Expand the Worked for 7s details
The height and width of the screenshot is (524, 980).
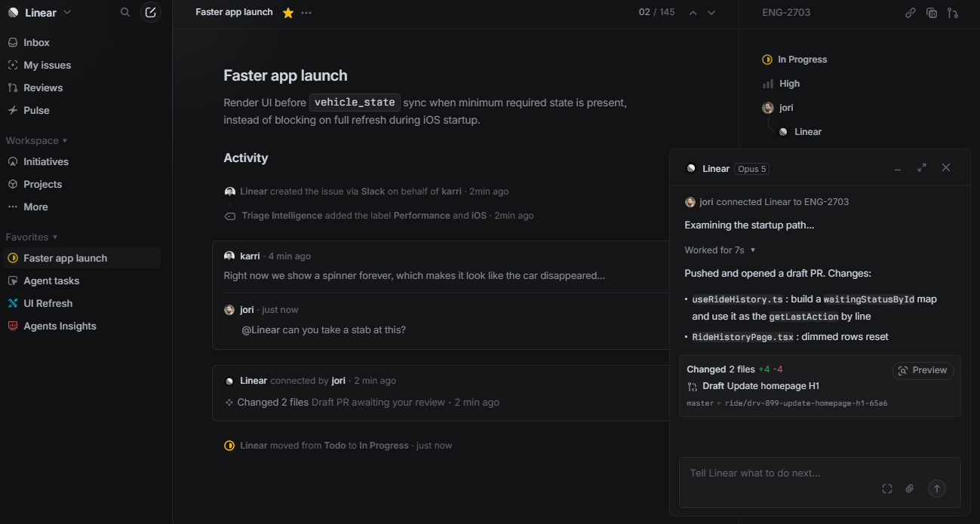(720, 250)
